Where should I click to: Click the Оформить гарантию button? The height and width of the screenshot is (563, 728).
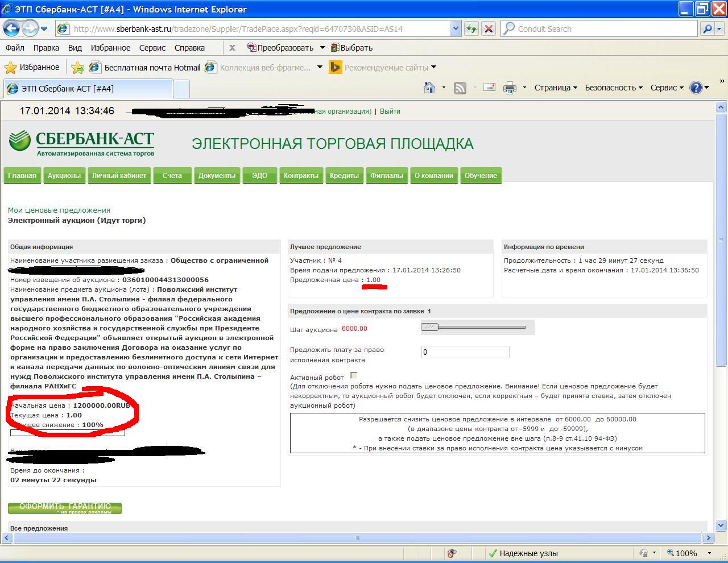[65, 507]
